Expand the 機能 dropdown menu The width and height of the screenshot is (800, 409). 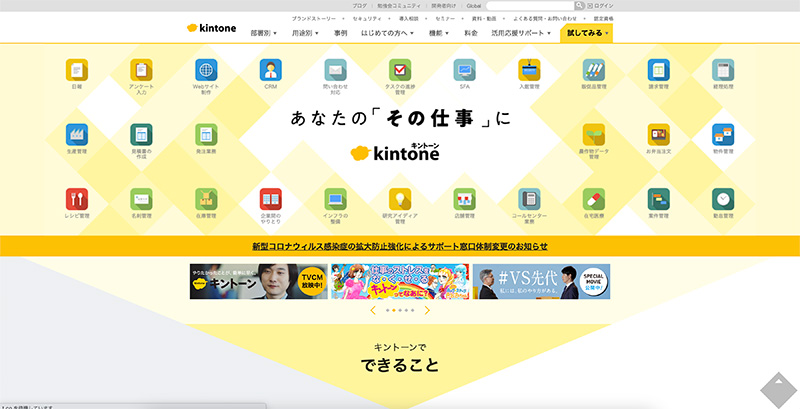click(439, 33)
